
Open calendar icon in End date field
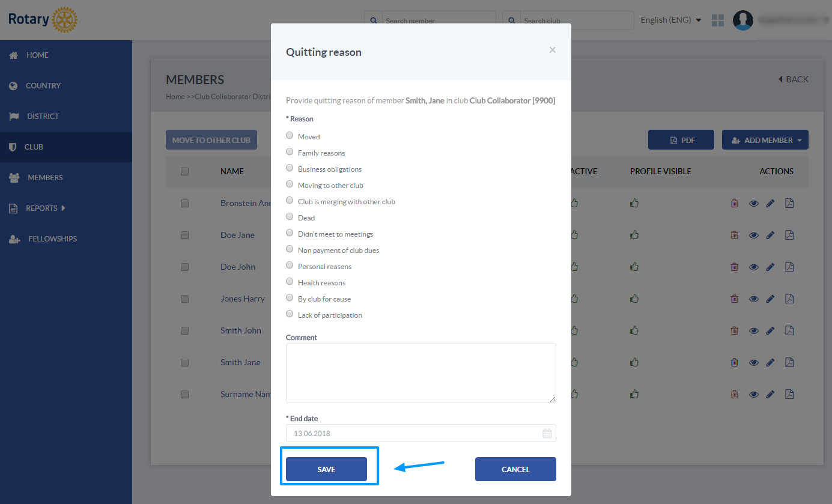pos(547,433)
